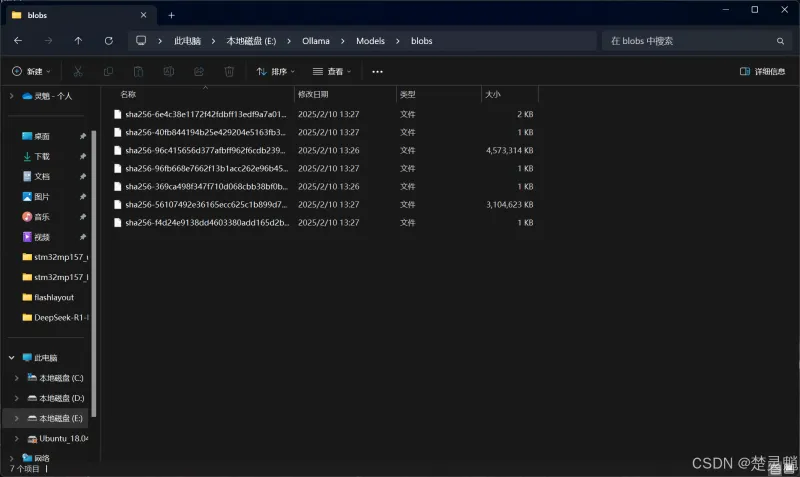Click the Delete trash can icon
This screenshot has width=800, height=477.
229,71
